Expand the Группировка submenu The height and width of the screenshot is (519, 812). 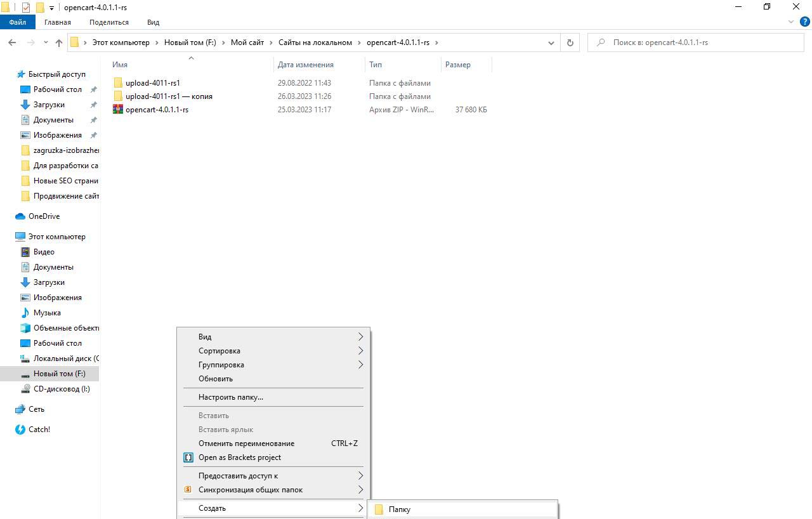(221, 365)
